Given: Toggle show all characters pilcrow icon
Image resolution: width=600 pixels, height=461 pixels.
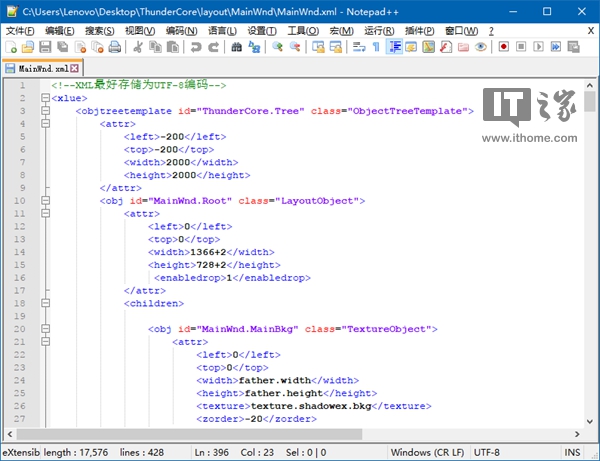Looking at the screenshot, I should click(x=376, y=47).
